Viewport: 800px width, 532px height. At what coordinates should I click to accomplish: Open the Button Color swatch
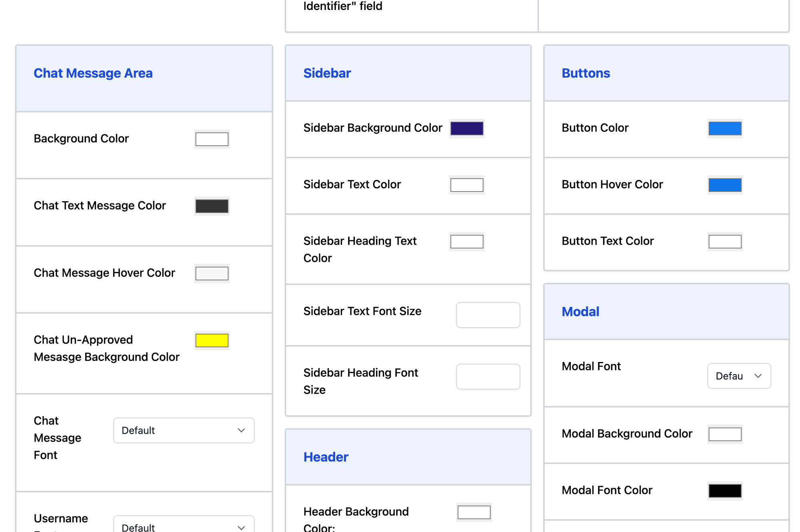point(725,128)
